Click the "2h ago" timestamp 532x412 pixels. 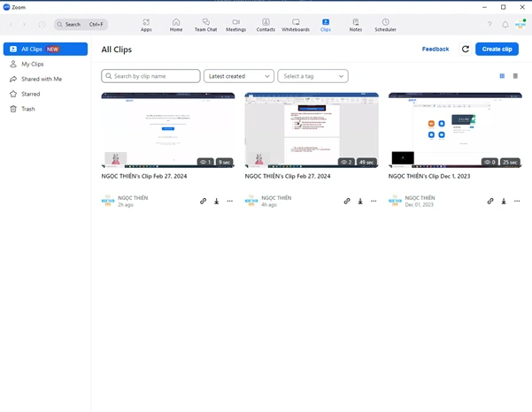pyautogui.click(x=126, y=204)
